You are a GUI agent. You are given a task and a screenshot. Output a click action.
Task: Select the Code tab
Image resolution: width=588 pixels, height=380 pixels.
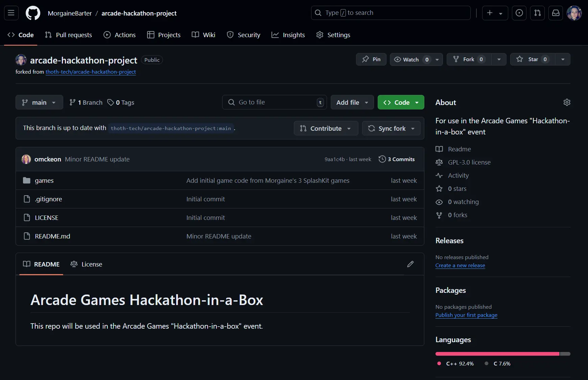coord(21,35)
